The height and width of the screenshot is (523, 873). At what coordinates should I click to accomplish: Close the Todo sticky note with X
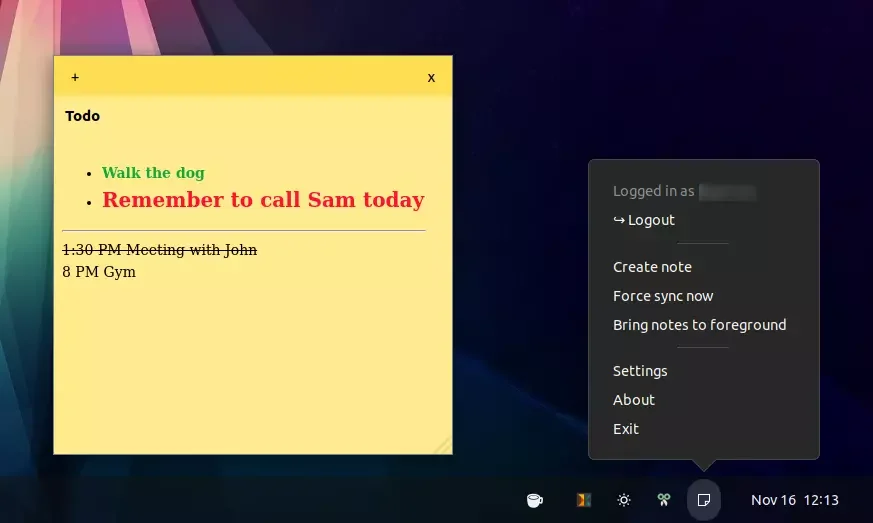point(431,78)
